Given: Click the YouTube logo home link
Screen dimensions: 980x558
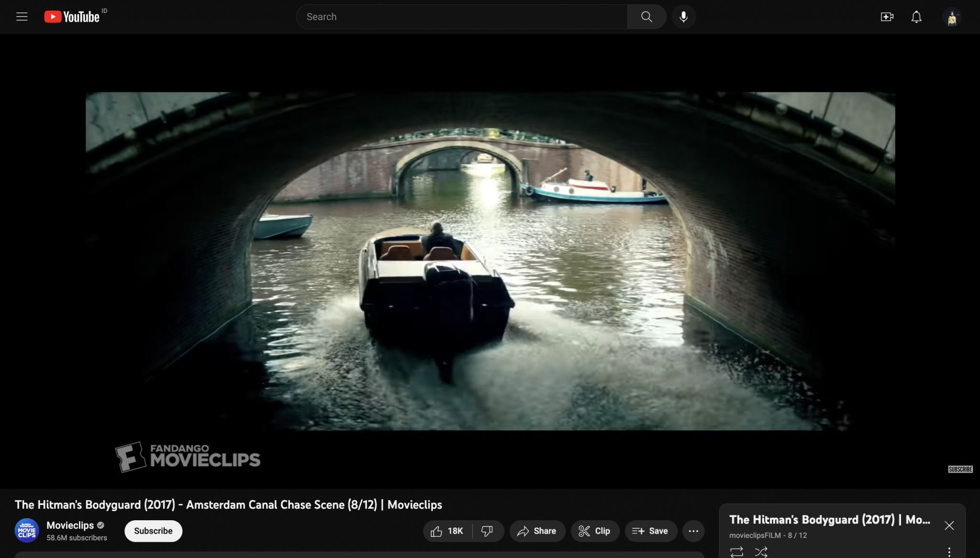Looking at the screenshot, I should (x=72, y=17).
